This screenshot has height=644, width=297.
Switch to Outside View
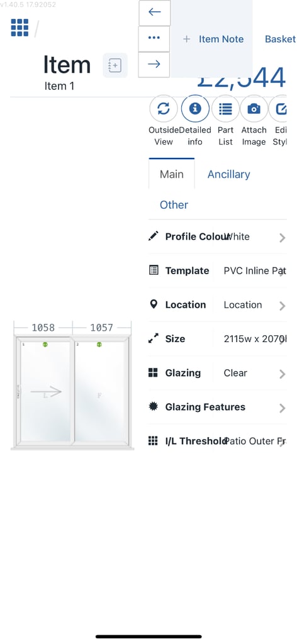point(164,109)
